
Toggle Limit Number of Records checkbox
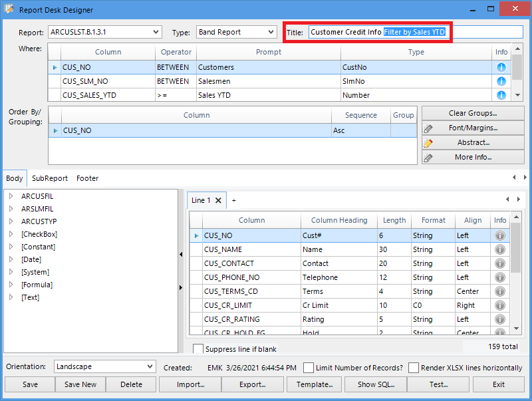pos(309,368)
